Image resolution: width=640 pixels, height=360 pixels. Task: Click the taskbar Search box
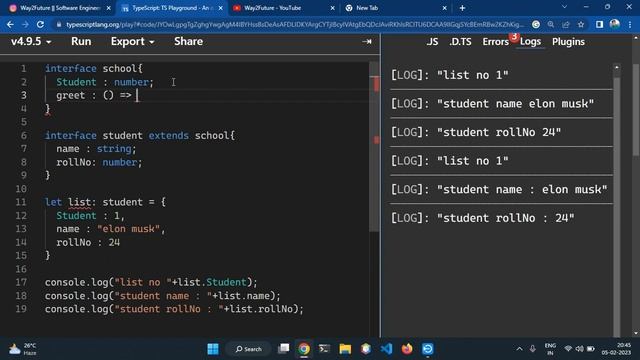tap(249, 349)
